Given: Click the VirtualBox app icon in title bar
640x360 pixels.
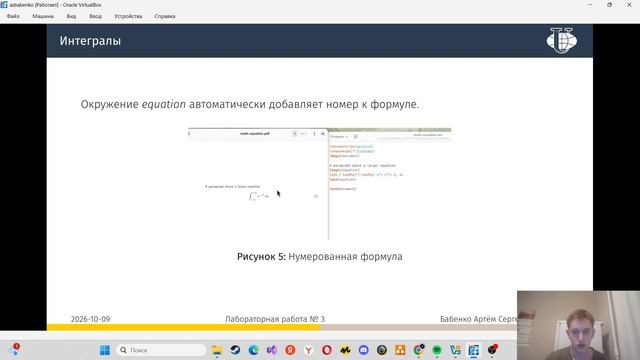Looking at the screenshot, I should [x=4, y=4].
